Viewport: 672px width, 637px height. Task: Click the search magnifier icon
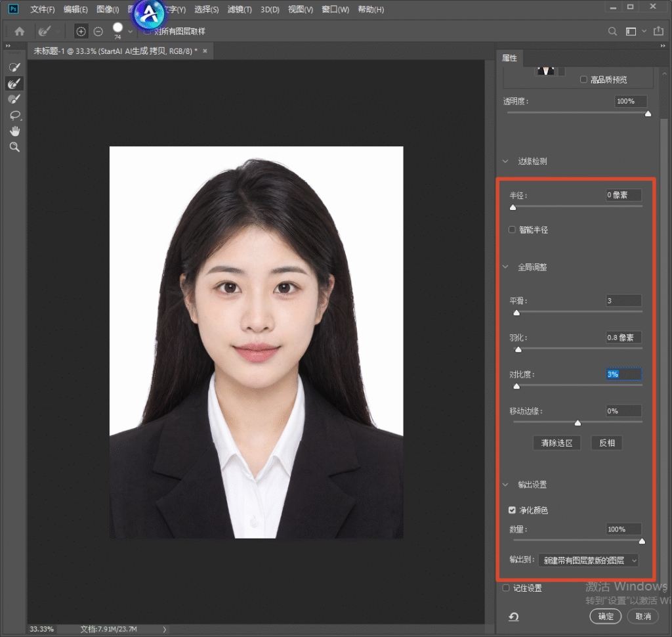pos(612,32)
